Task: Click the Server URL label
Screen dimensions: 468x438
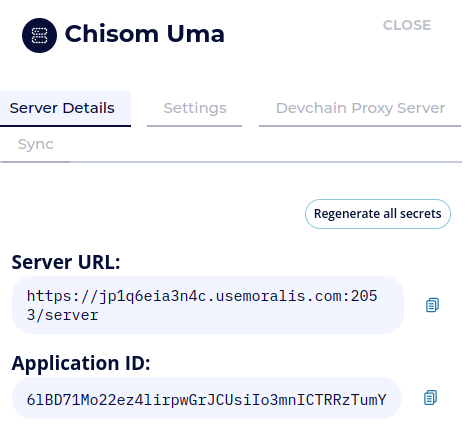Action: coord(66,262)
